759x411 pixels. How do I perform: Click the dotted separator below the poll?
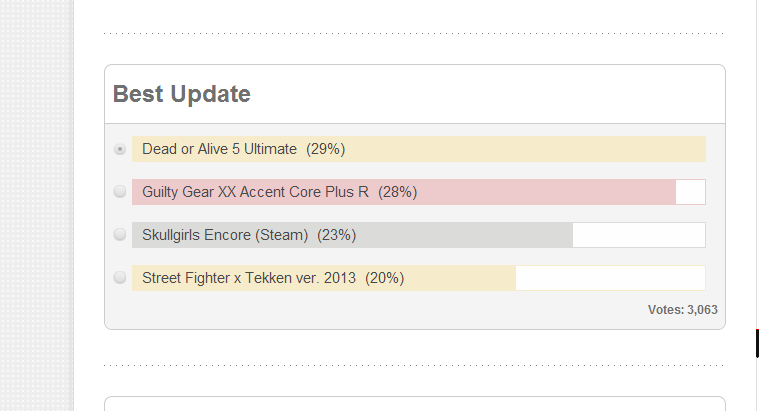[414, 365]
